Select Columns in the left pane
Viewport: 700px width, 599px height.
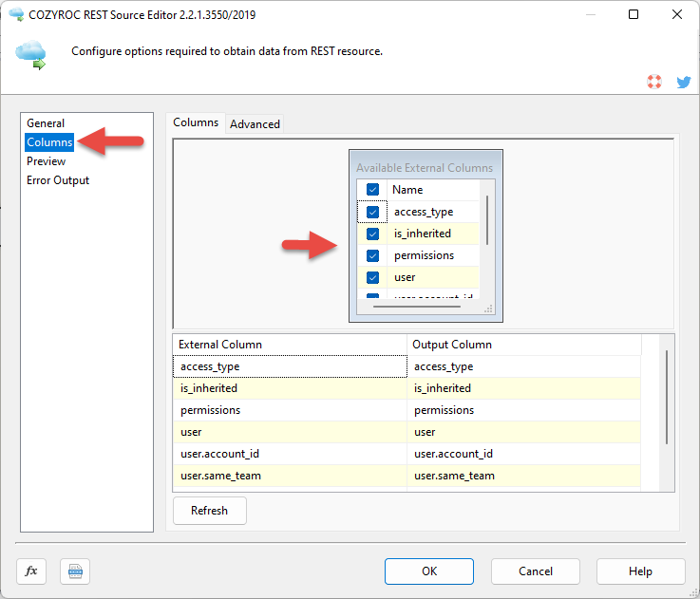[x=49, y=142]
